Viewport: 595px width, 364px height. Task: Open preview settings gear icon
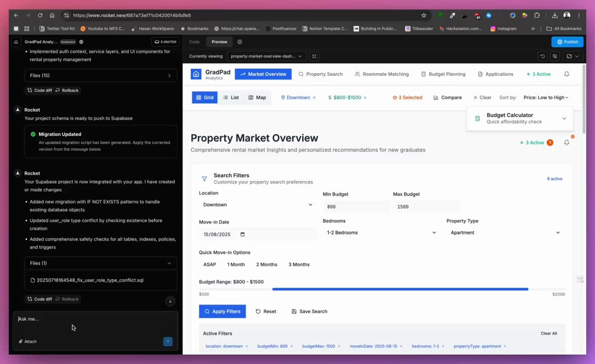(239, 41)
